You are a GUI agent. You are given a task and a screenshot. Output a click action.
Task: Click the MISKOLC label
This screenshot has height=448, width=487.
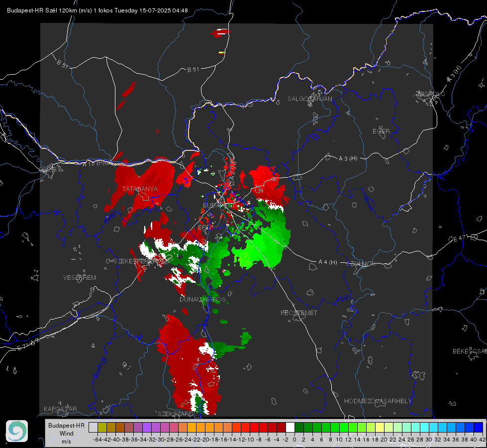point(431,94)
